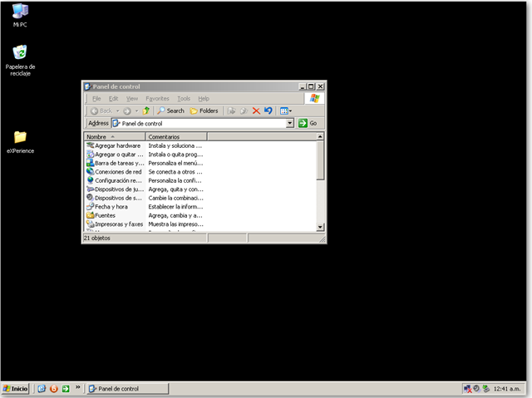Click the round gray tray icon
The width and height of the screenshot is (532, 398).
tap(476, 388)
